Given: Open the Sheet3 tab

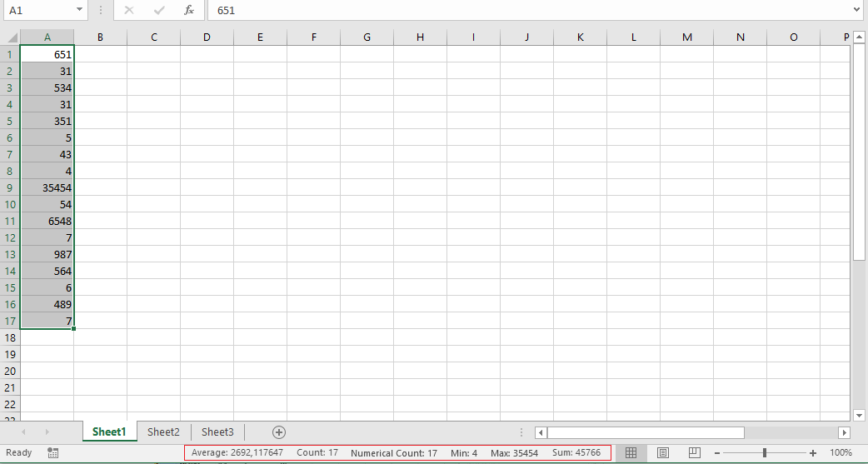Looking at the screenshot, I should [x=217, y=432].
